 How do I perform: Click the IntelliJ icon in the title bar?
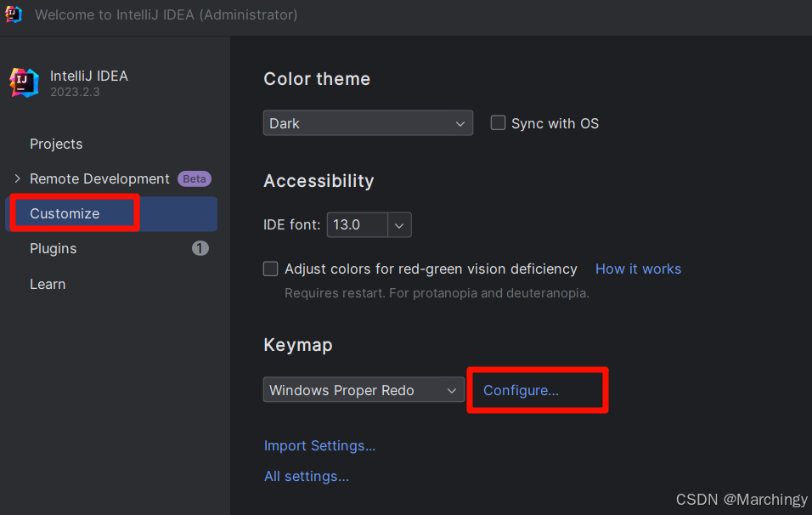14,14
